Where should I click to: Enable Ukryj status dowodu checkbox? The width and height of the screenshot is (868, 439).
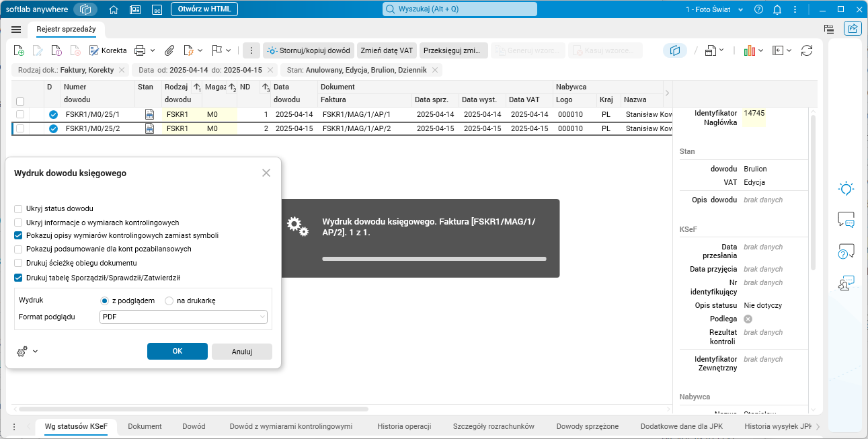click(19, 208)
